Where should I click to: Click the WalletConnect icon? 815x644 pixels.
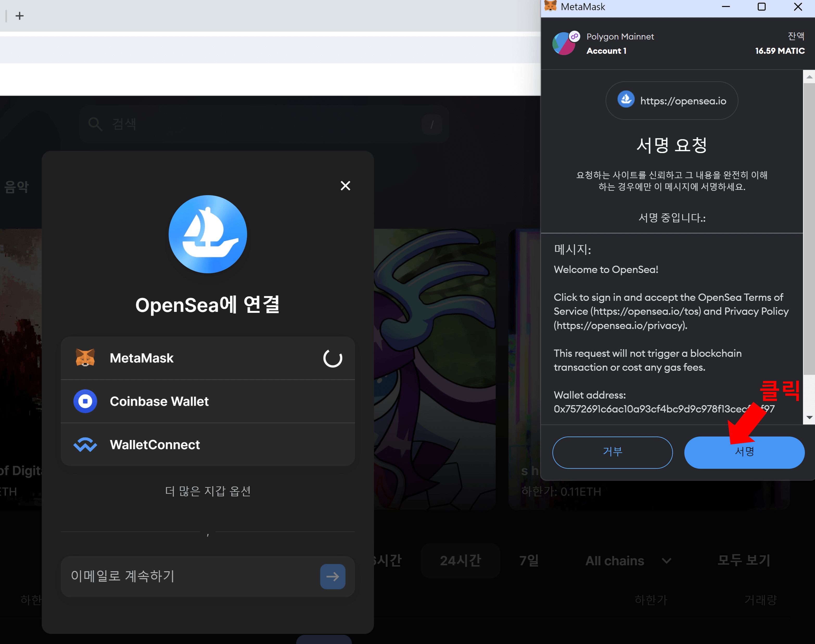pyautogui.click(x=86, y=445)
